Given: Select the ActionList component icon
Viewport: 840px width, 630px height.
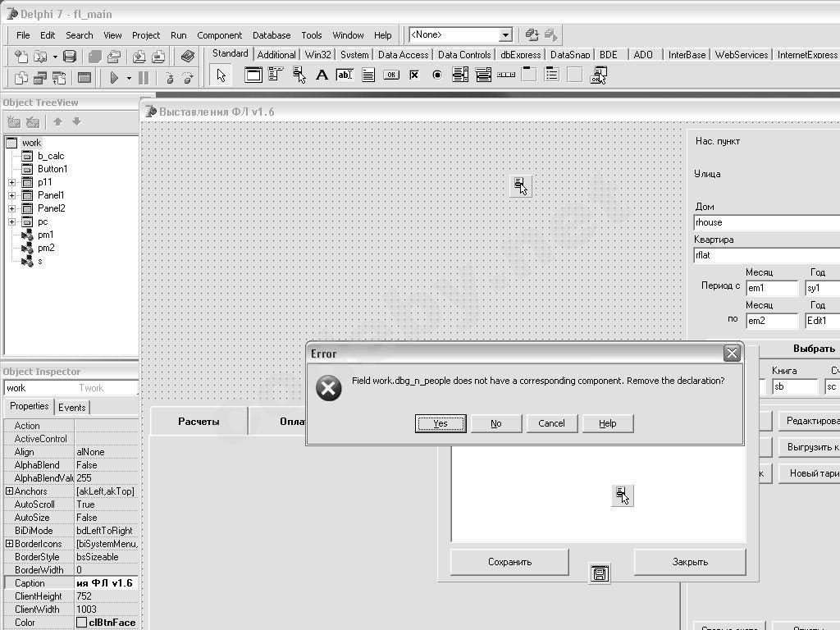Looking at the screenshot, I should click(598, 75).
